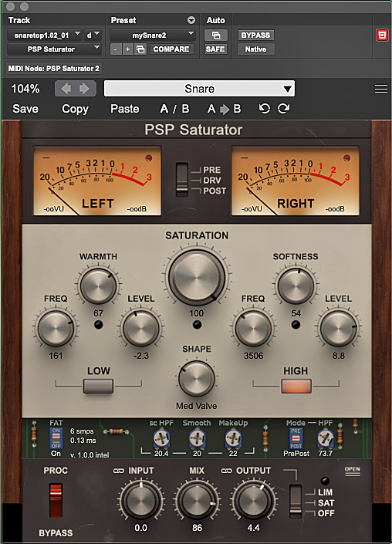Viewport: 392px width, 544px height.
Task: Click the Softness LED indicator
Action: [x=296, y=325]
